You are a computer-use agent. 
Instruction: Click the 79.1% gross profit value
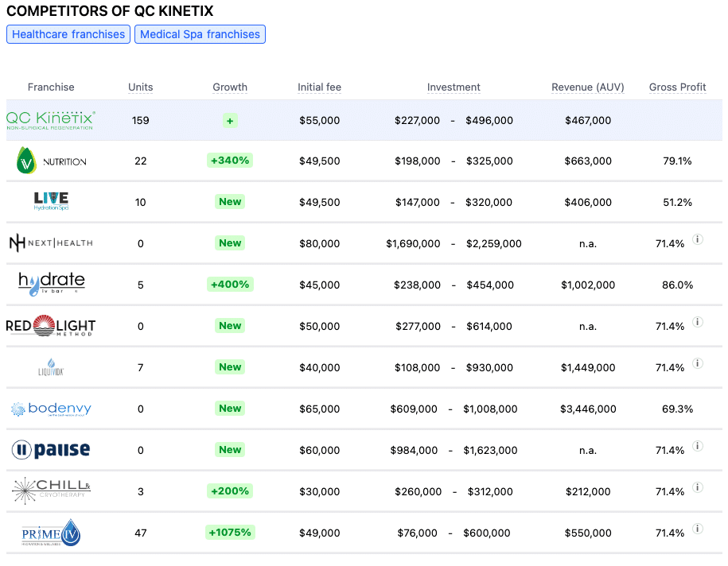tap(677, 161)
